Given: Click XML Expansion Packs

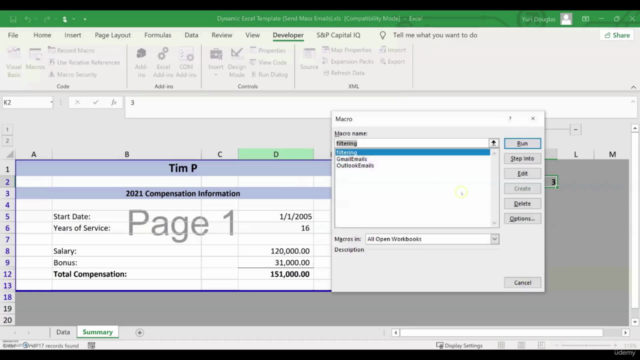Looking at the screenshot, I should 348,61.
